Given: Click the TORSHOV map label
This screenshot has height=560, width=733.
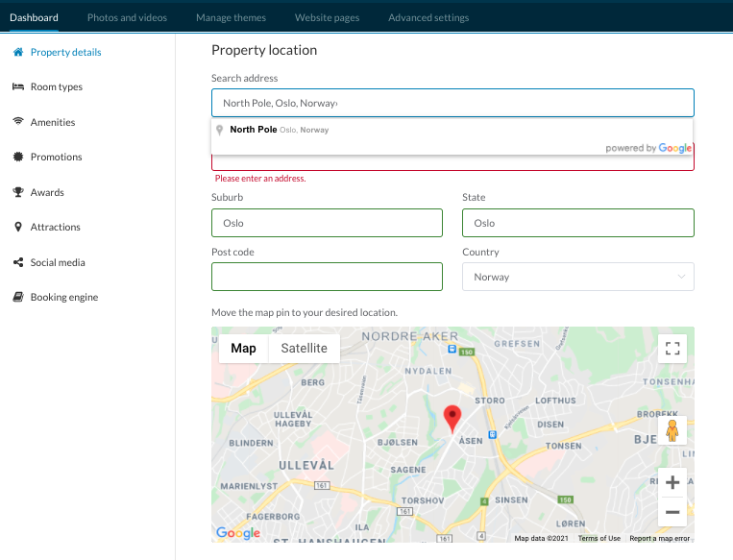Looking at the screenshot, I should tap(423, 500).
